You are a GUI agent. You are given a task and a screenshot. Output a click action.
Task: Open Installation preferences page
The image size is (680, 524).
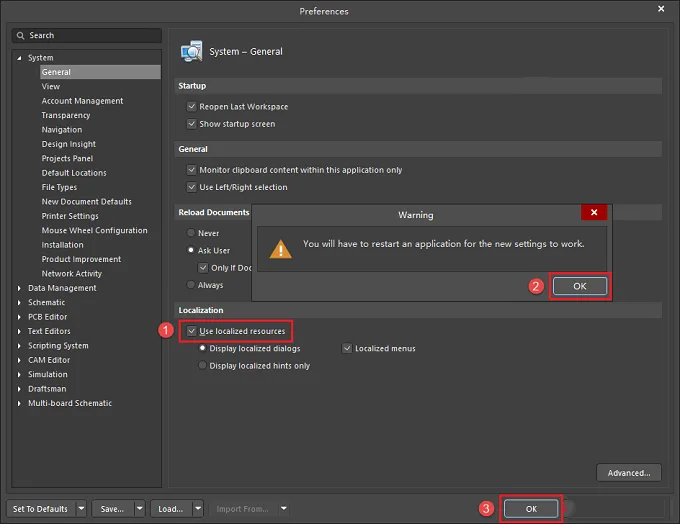[62, 245]
